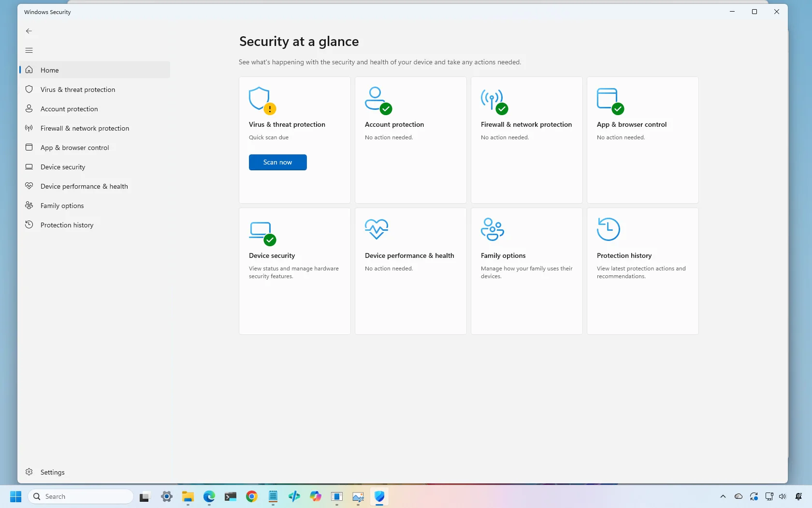Click the OneDrive cloud icon in system tray
This screenshot has width=812, height=508.
(x=739, y=496)
